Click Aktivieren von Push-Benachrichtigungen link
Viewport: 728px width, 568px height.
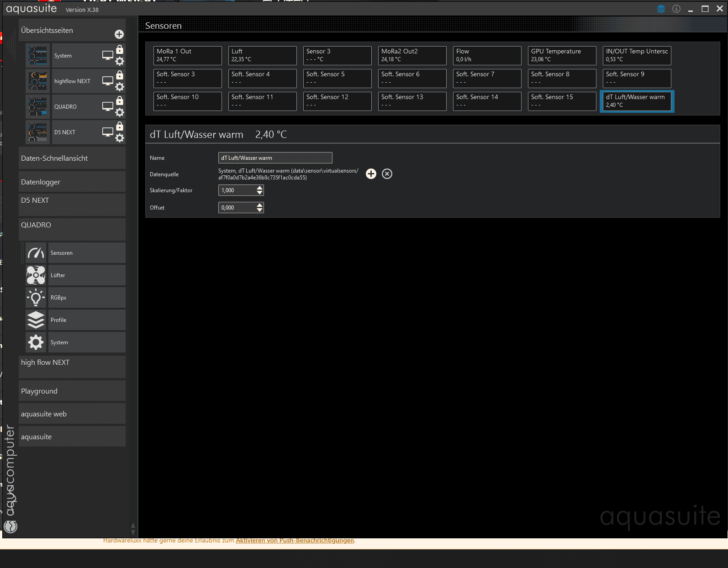click(x=295, y=541)
